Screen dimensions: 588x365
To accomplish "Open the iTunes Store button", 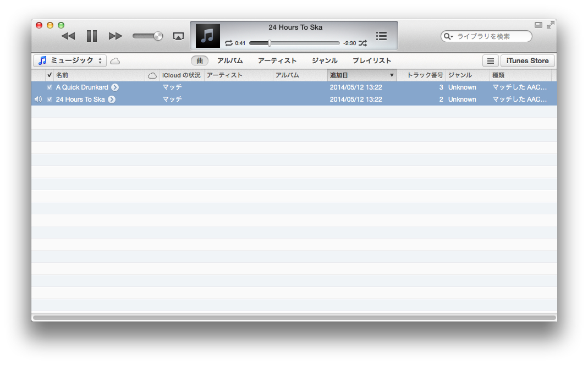I will (x=527, y=60).
